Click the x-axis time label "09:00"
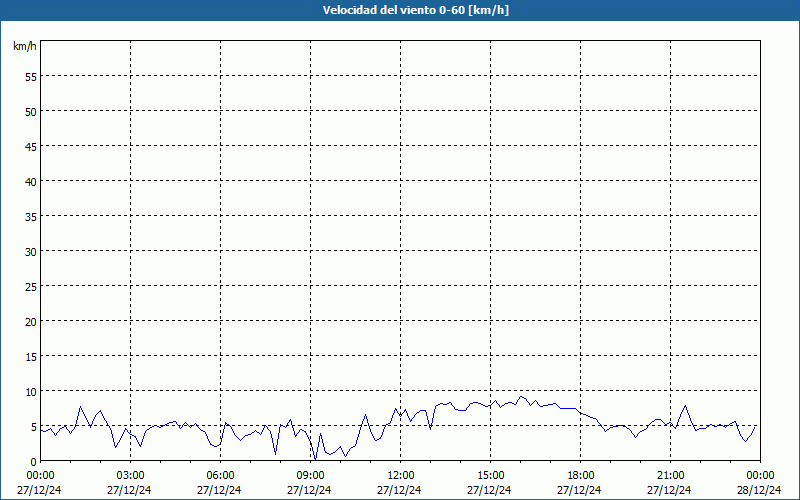The image size is (800, 500). tap(310, 476)
